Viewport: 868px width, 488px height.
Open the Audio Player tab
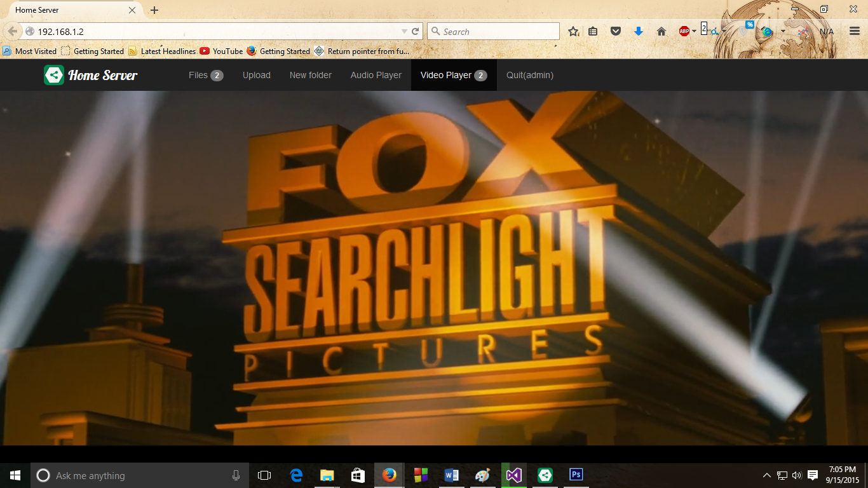point(376,75)
